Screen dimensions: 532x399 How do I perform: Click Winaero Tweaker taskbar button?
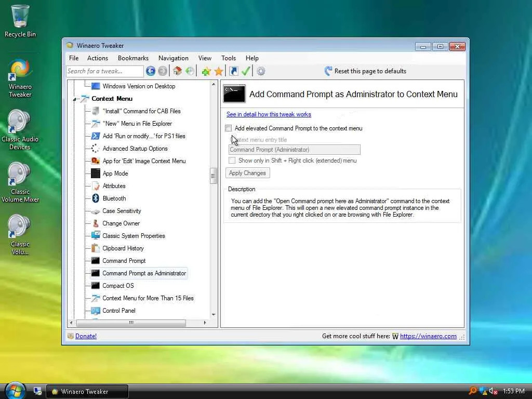point(87,392)
